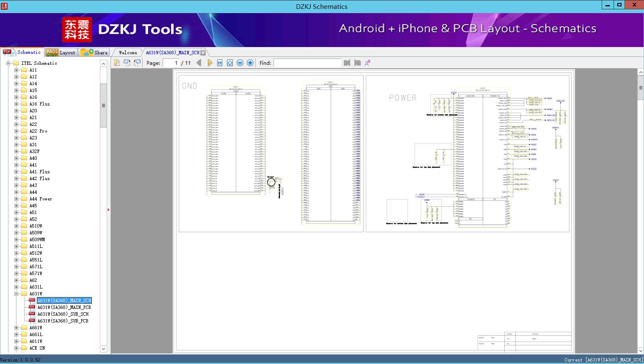
Task: Expand the A11 folder
Action: (x=16, y=70)
